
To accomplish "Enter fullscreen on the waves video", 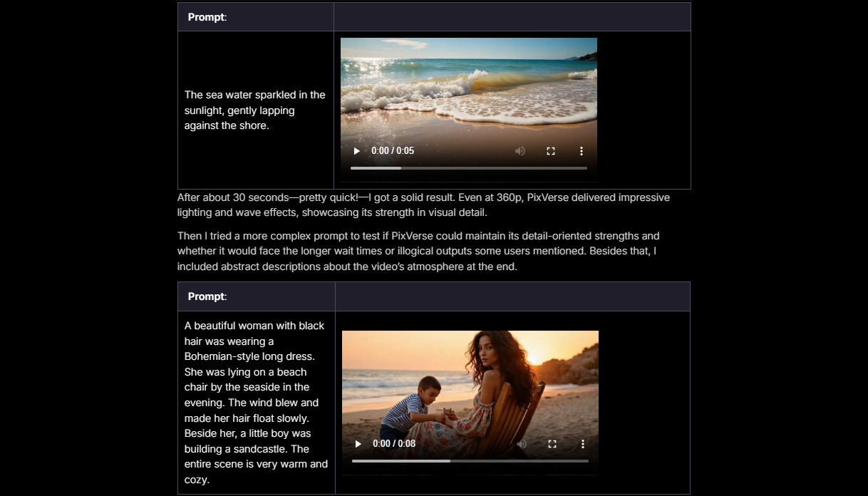I will [551, 151].
